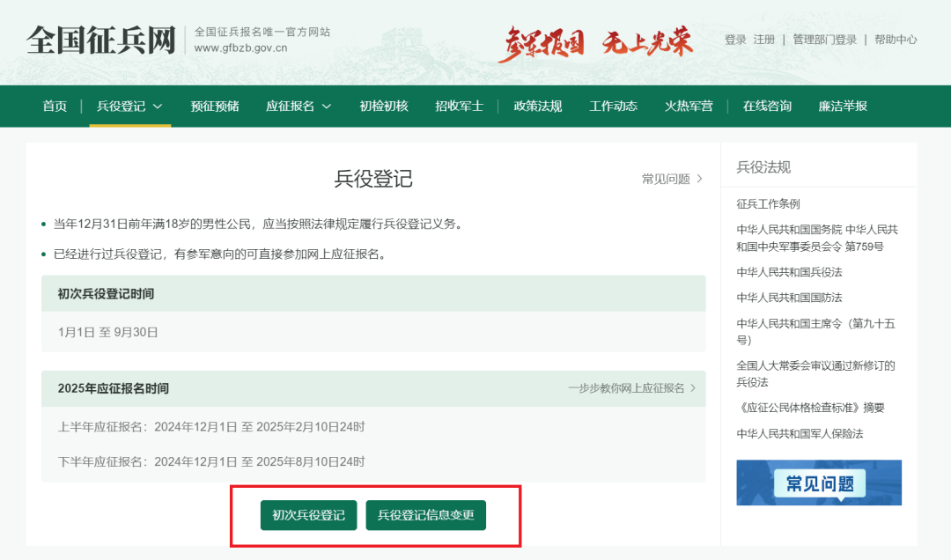Viewport: 951px width, 560px height.
Task: Click the 兵役登记信息变更 button
Action: point(426,515)
